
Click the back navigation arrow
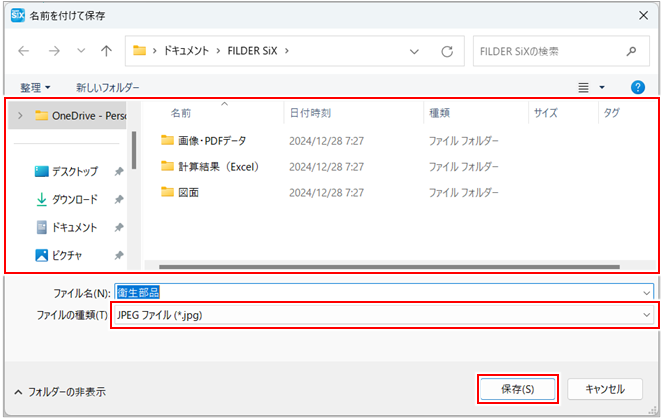24,50
